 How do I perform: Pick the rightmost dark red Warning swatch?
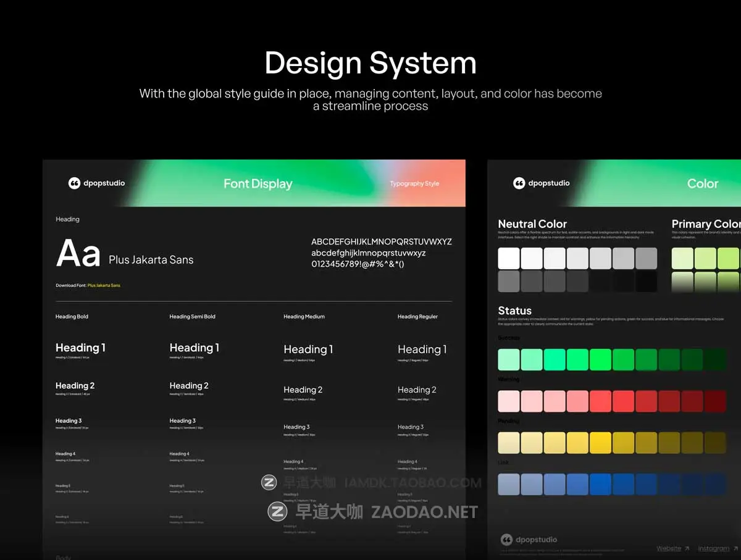(x=715, y=401)
